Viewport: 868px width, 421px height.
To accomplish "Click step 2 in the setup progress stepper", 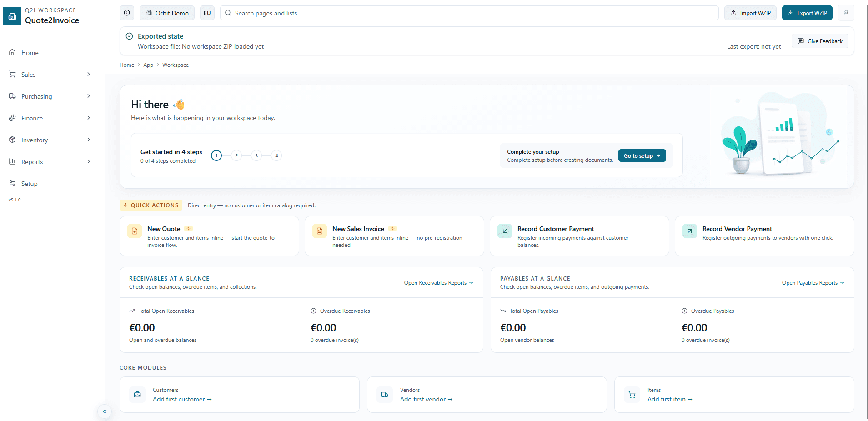I will (236, 155).
